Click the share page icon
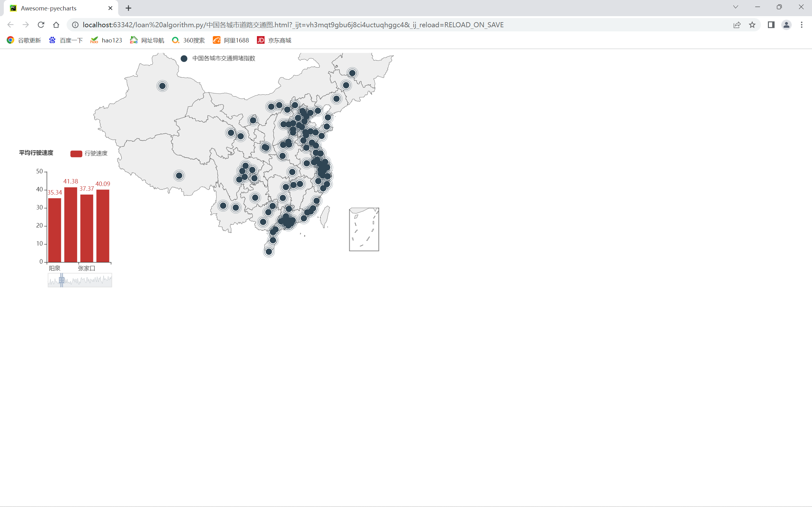812x507 pixels. click(737, 25)
